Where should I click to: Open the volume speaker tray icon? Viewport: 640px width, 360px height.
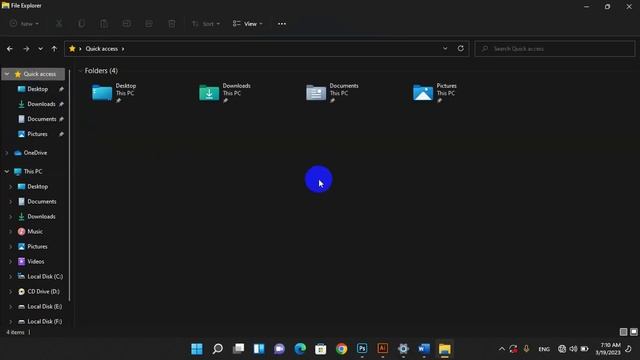click(x=573, y=349)
